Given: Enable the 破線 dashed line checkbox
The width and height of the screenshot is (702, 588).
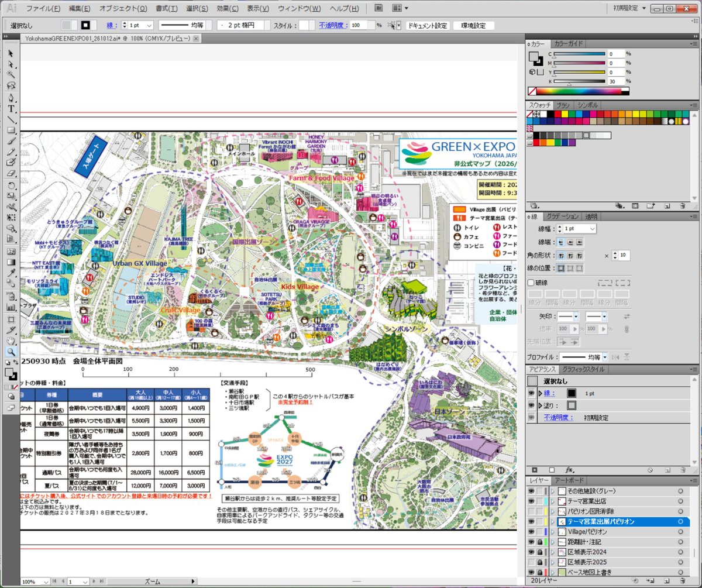Looking at the screenshot, I should coord(531,283).
